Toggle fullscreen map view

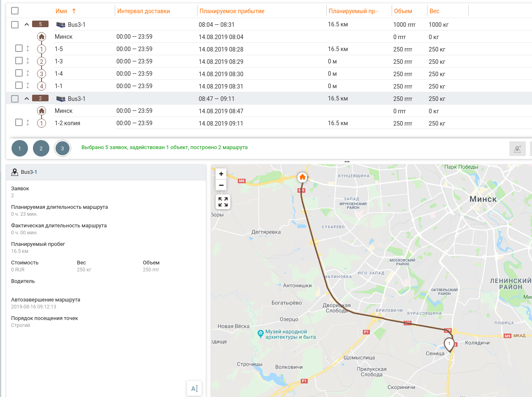tap(223, 202)
